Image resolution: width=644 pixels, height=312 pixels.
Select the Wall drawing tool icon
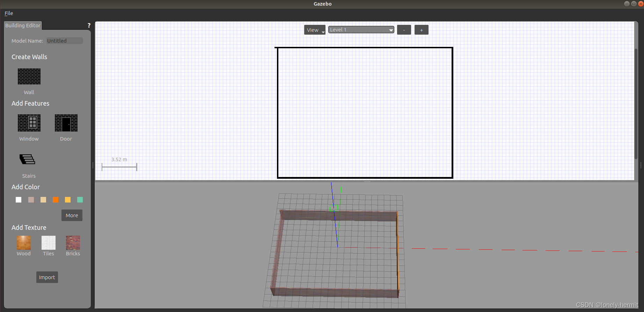point(29,76)
